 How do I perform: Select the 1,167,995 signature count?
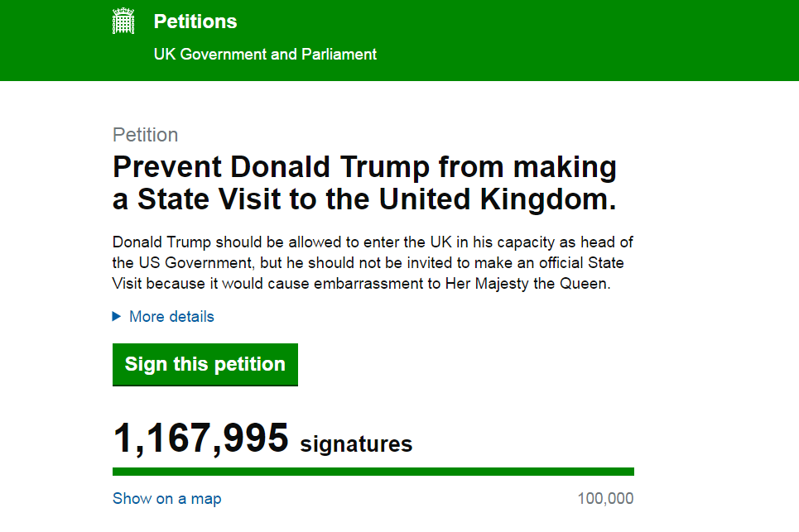tap(200, 438)
